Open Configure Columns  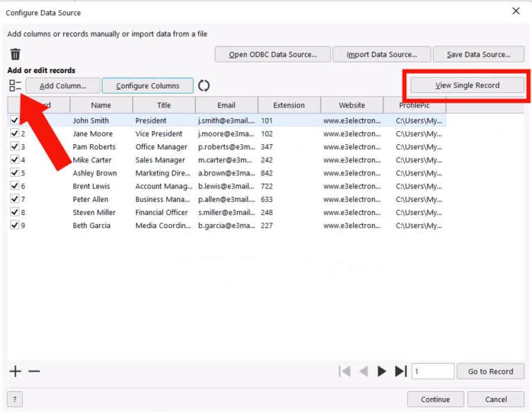(148, 85)
